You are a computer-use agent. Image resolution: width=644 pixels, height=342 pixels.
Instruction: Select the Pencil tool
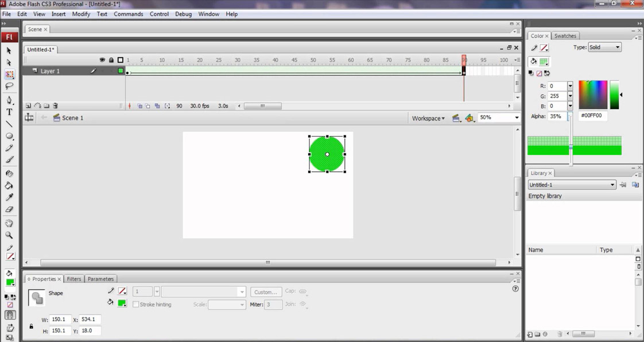[x=9, y=148]
